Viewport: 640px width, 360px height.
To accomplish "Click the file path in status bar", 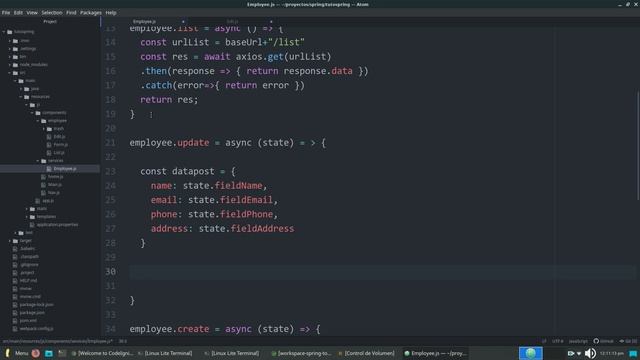I will click(x=58, y=341).
